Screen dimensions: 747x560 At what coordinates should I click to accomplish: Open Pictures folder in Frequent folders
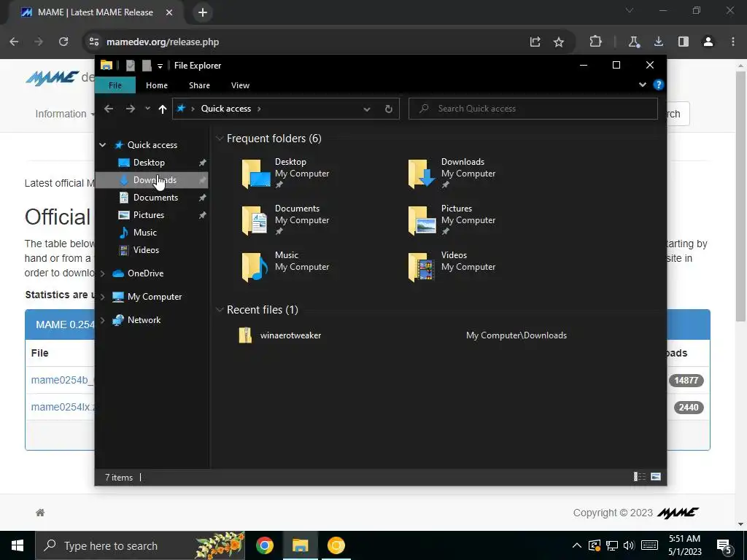pos(452,219)
